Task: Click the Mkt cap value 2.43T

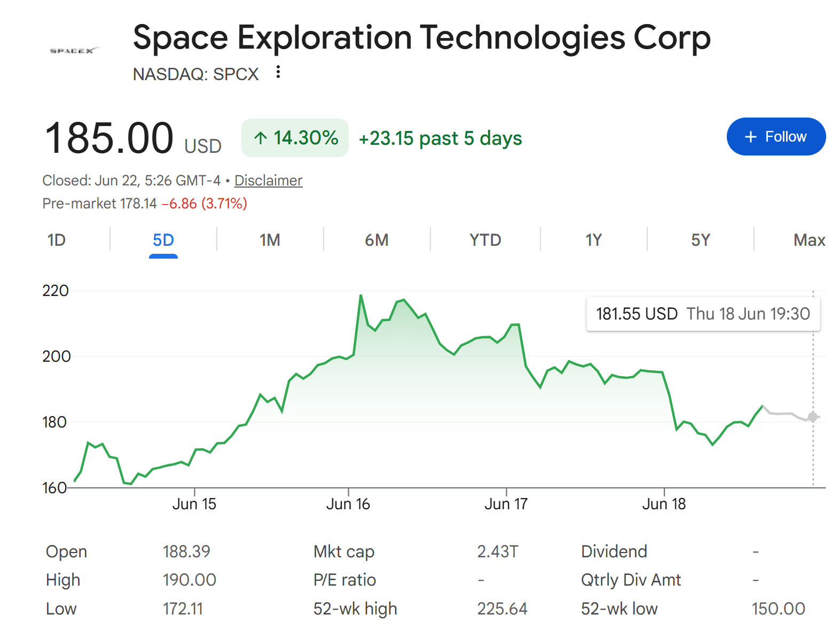Action: (498, 551)
